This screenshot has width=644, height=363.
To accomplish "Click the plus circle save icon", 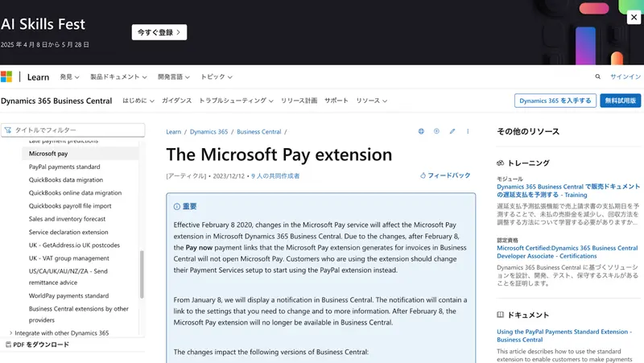I will click(x=436, y=131).
